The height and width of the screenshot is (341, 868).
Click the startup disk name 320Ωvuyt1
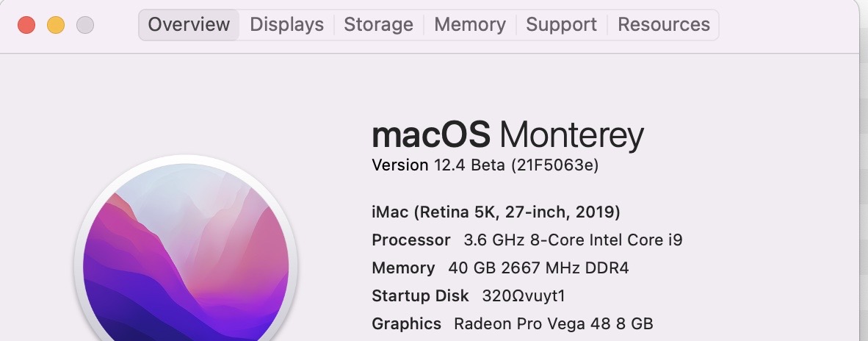click(523, 296)
